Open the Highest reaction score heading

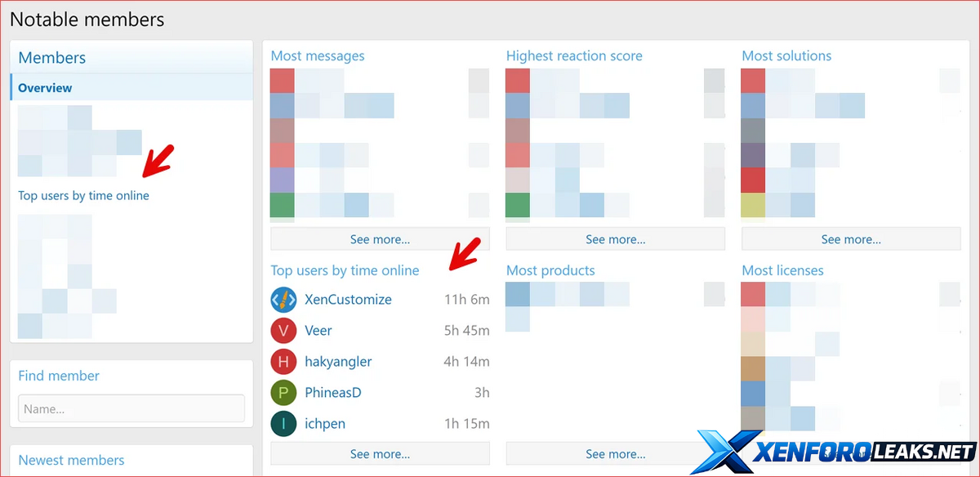[574, 56]
